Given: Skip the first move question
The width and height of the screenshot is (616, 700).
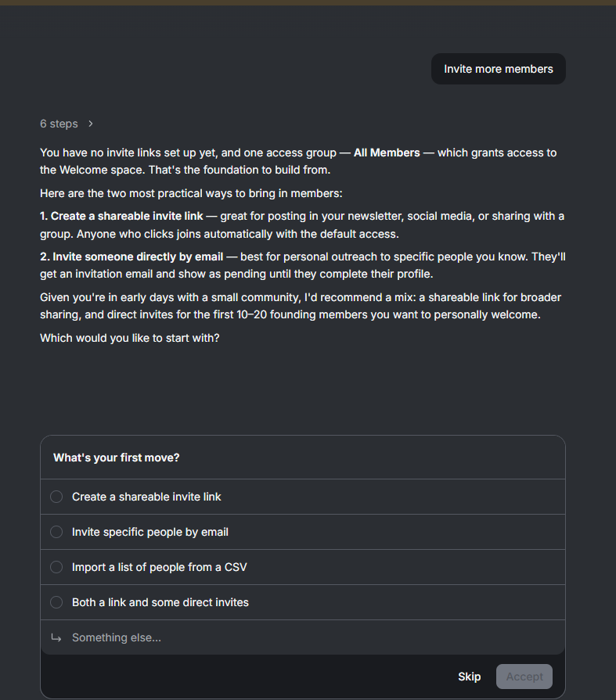Looking at the screenshot, I should tap(470, 677).
